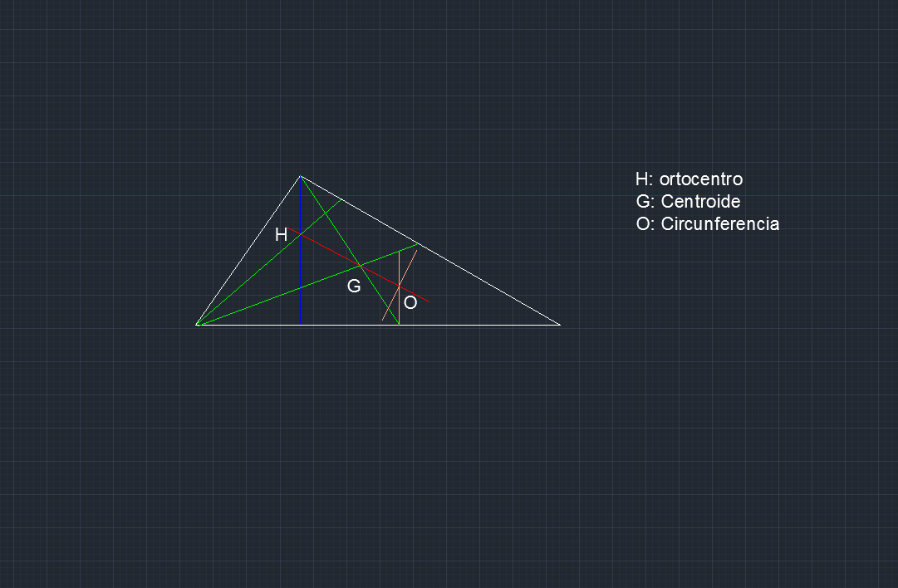Click the H label near the altitude
898x588 pixels.
281,235
